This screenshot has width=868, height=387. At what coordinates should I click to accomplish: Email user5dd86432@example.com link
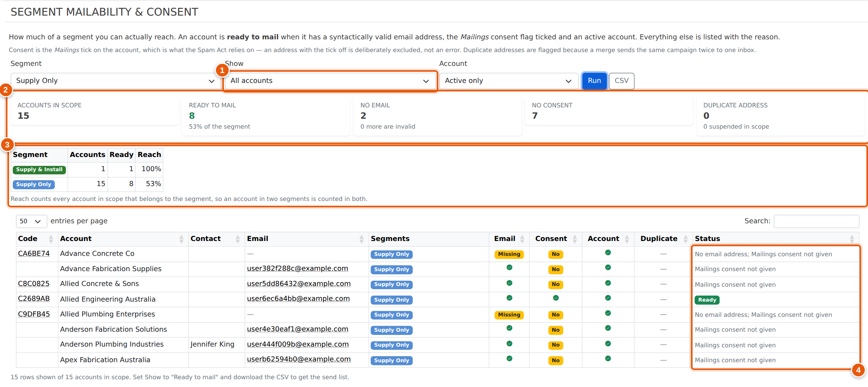[x=299, y=284]
